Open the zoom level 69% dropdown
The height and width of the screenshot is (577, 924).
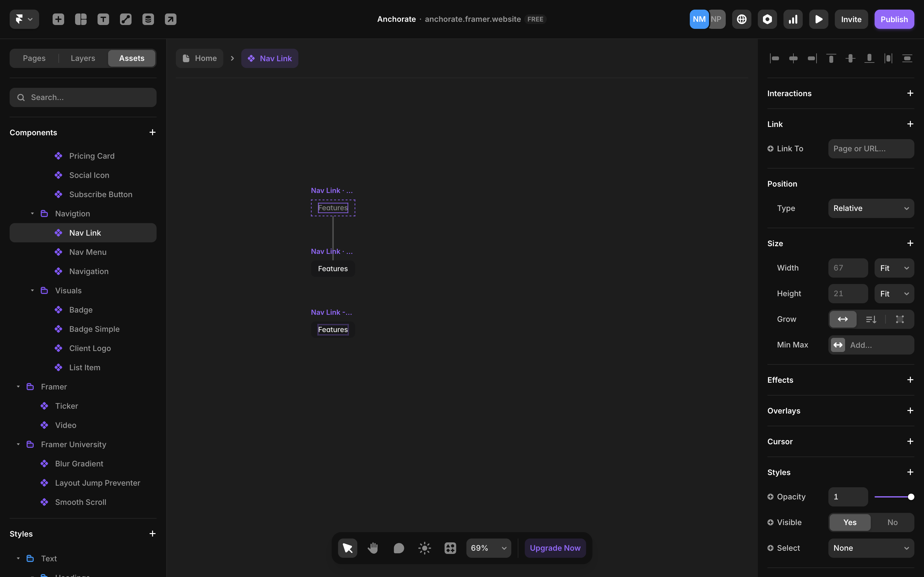(488, 548)
